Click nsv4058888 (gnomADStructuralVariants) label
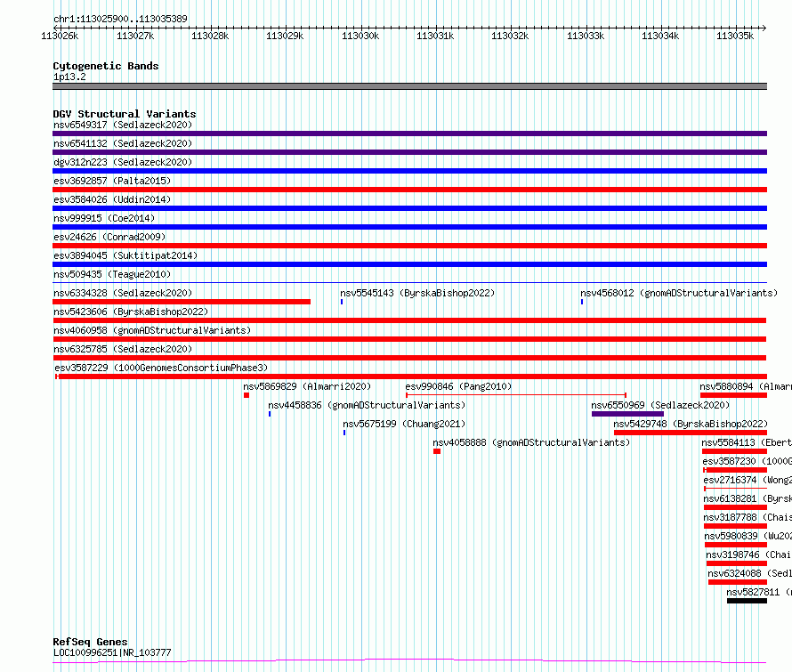Image resolution: width=792 pixels, height=672 pixels. (531, 442)
